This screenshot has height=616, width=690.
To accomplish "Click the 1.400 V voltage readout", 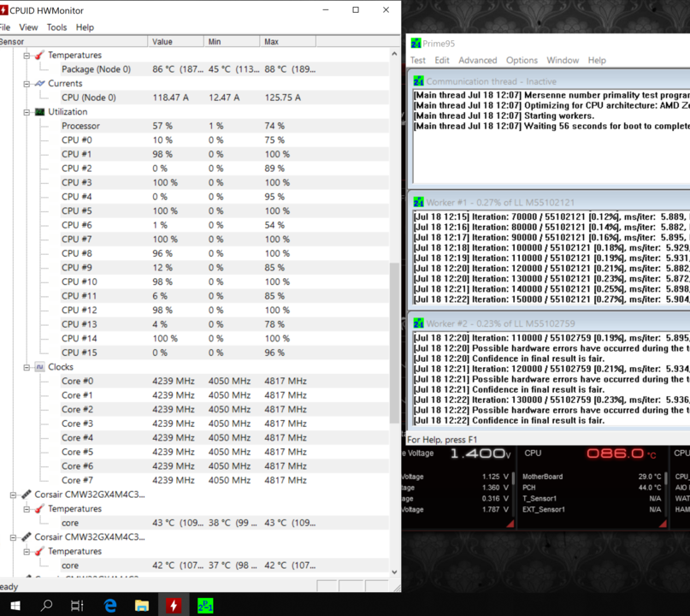I will pos(481,453).
